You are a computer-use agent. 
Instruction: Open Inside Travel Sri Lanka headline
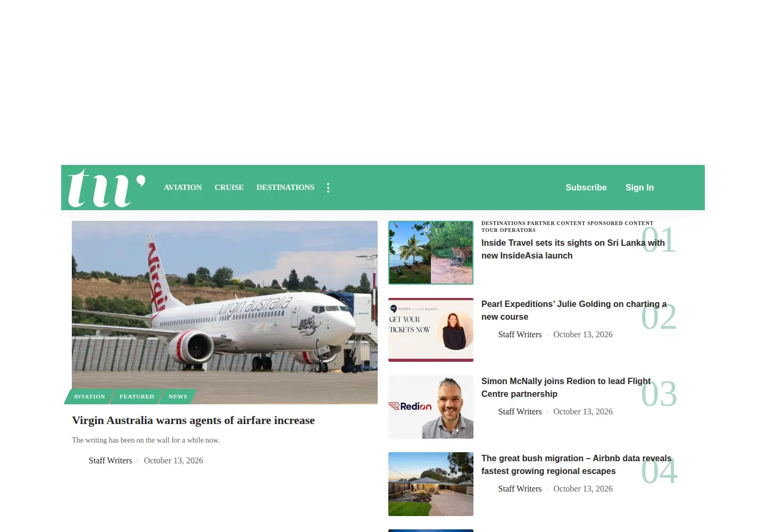573,249
